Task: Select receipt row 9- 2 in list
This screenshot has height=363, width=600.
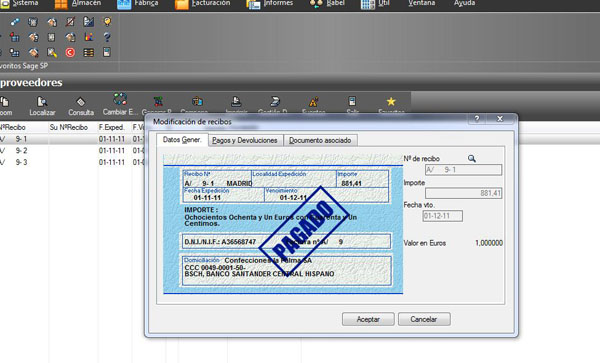Action: [72, 151]
